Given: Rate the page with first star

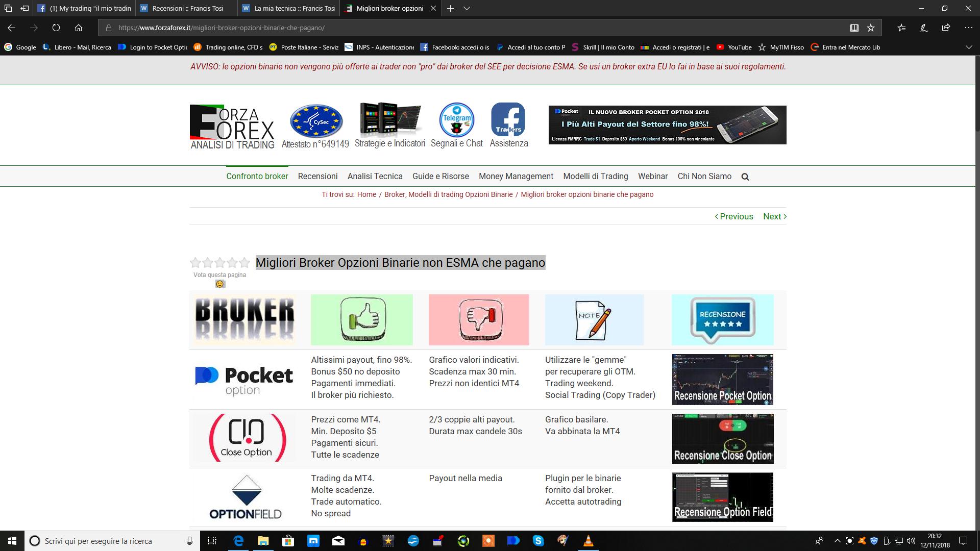Looking at the screenshot, I should point(195,263).
